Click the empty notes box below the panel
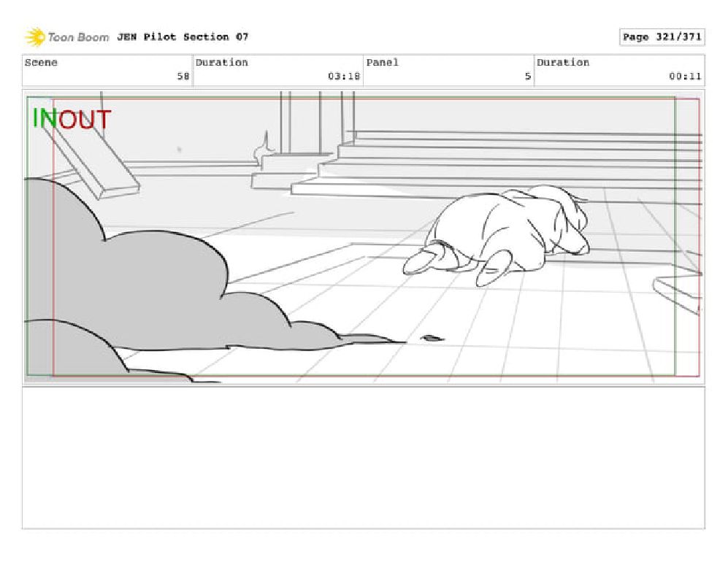The width and height of the screenshot is (728, 562). point(364,458)
